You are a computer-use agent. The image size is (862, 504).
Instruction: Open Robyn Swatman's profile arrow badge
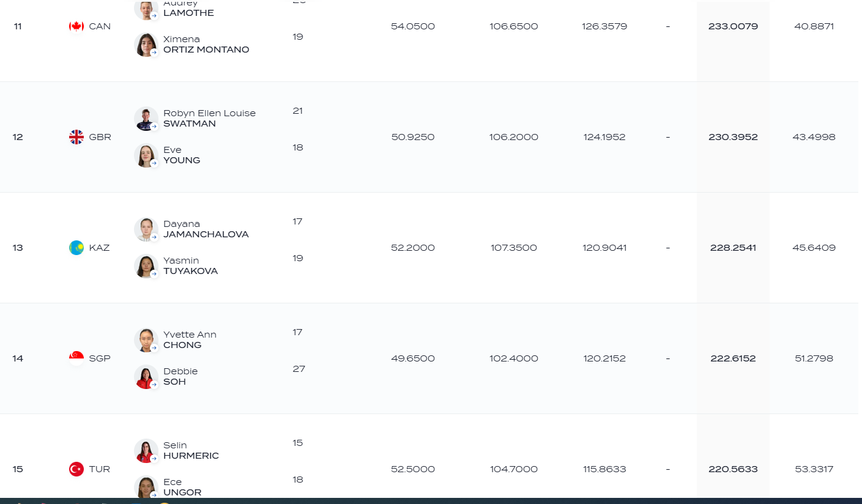(x=154, y=127)
